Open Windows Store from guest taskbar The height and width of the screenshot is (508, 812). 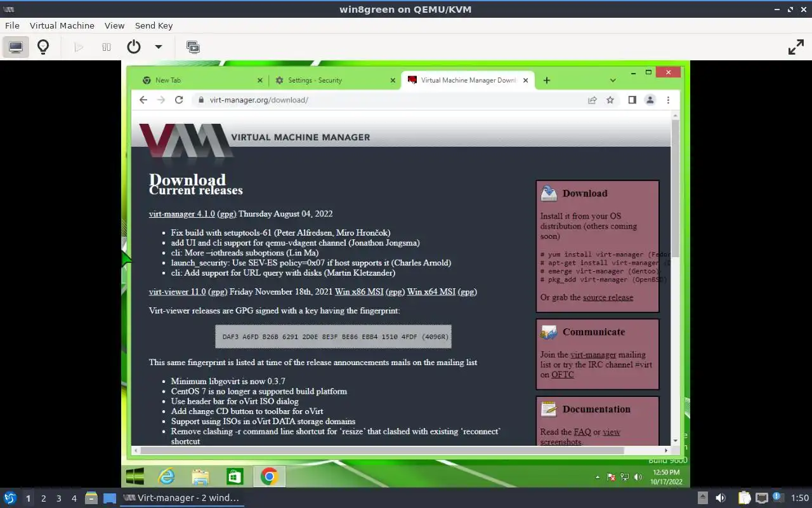pyautogui.click(x=235, y=476)
